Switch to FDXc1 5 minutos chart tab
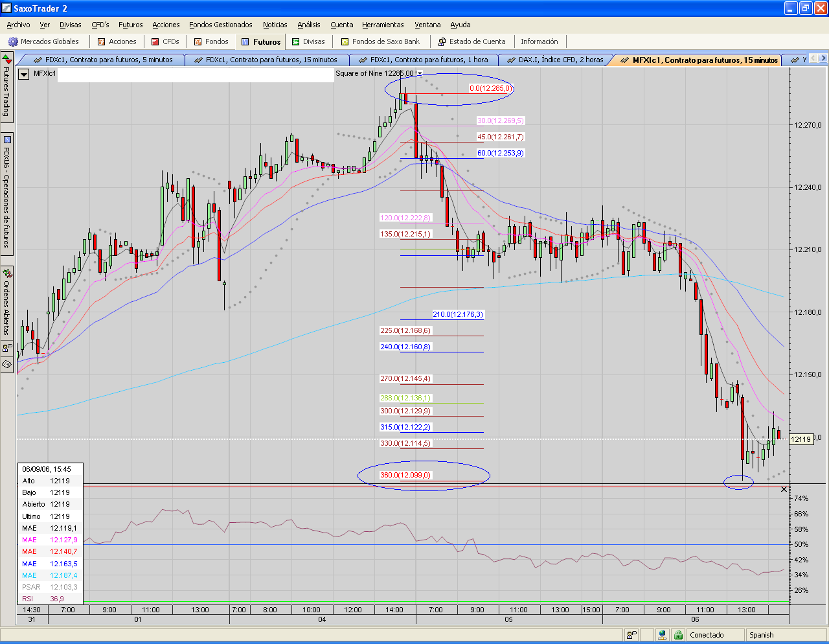 point(102,60)
